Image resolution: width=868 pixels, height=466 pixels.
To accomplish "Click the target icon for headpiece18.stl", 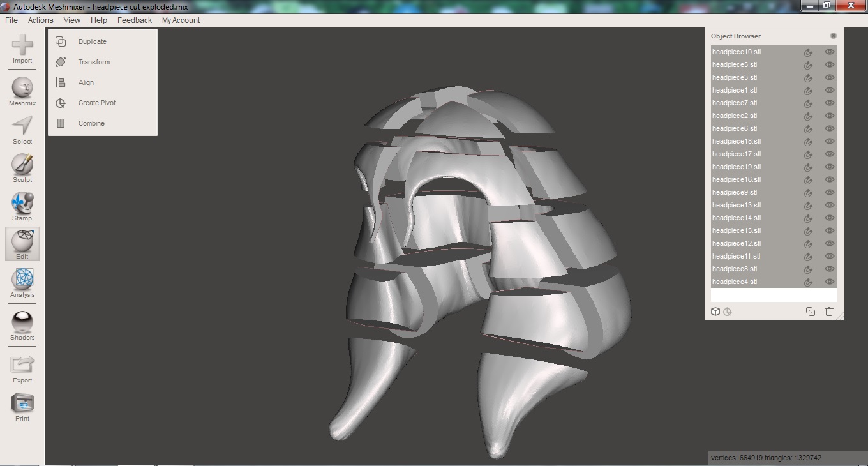I will 808,142.
